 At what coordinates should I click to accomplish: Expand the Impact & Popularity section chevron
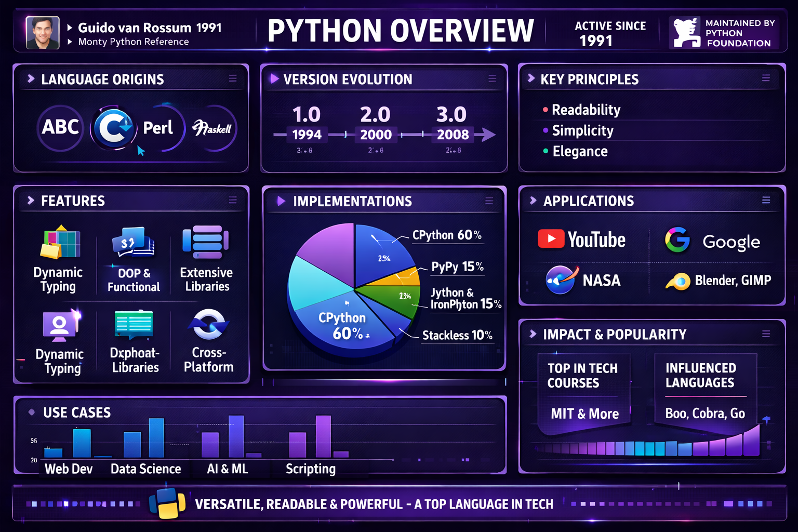(533, 334)
